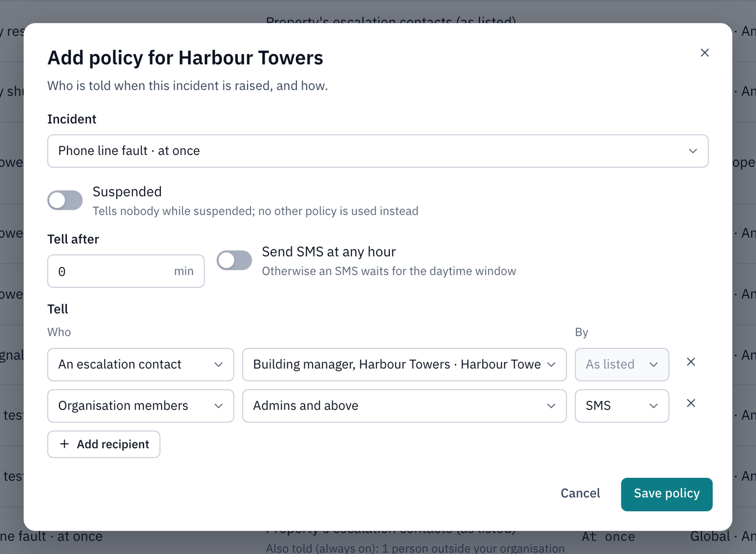The image size is (756, 554).
Task: Click 'Otherwise an SMS waits' description text
Action: point(389,271)
